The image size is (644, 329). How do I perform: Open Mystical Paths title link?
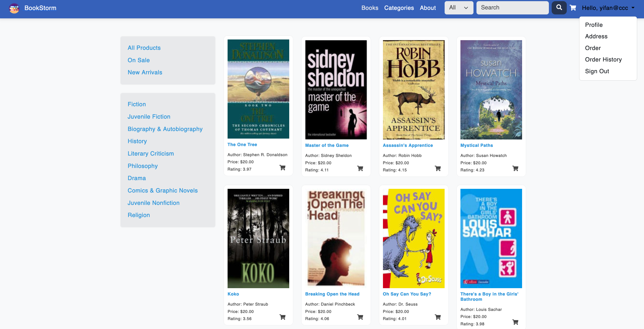click(476, 145)
